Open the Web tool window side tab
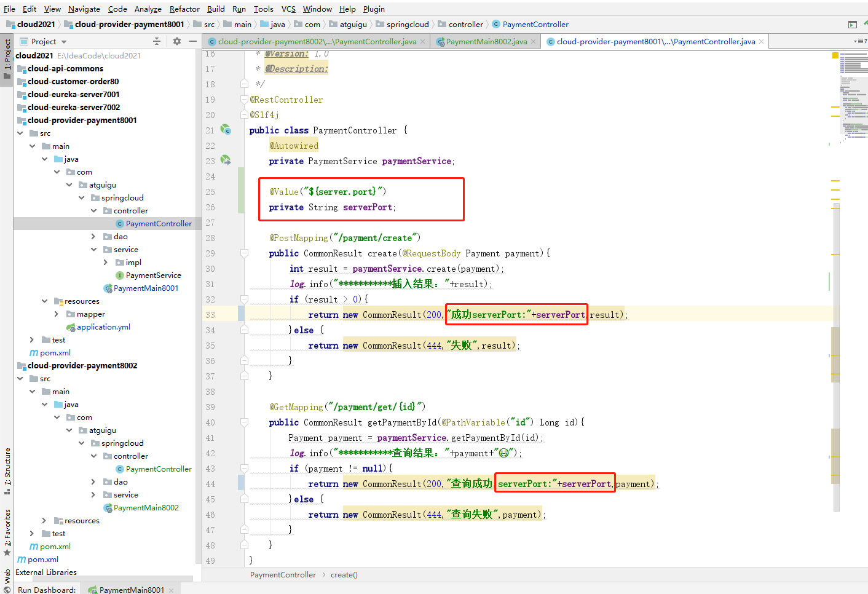This screenshot has height=594, width=868. click(x=7, y=581)
